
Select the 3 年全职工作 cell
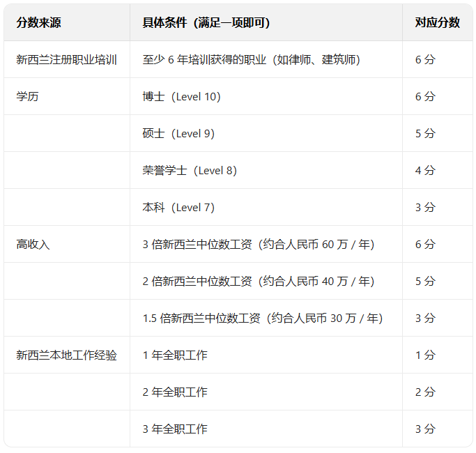click(175, 429)
